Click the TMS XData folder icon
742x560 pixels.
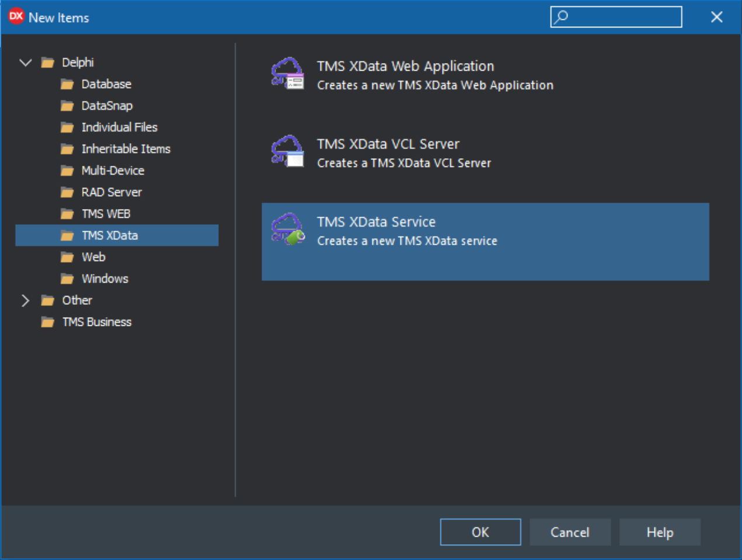tap(67, 235)
